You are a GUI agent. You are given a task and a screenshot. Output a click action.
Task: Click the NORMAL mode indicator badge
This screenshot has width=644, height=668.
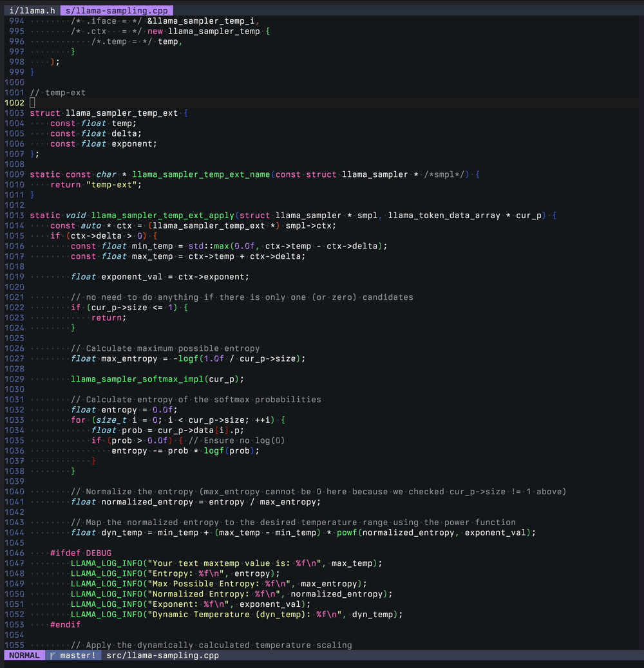23,655
